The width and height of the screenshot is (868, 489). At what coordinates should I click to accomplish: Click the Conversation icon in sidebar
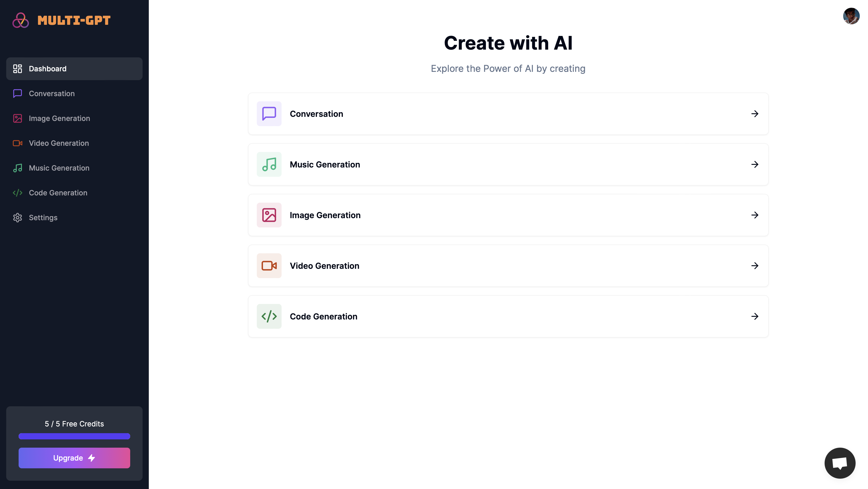coord(17,94)
